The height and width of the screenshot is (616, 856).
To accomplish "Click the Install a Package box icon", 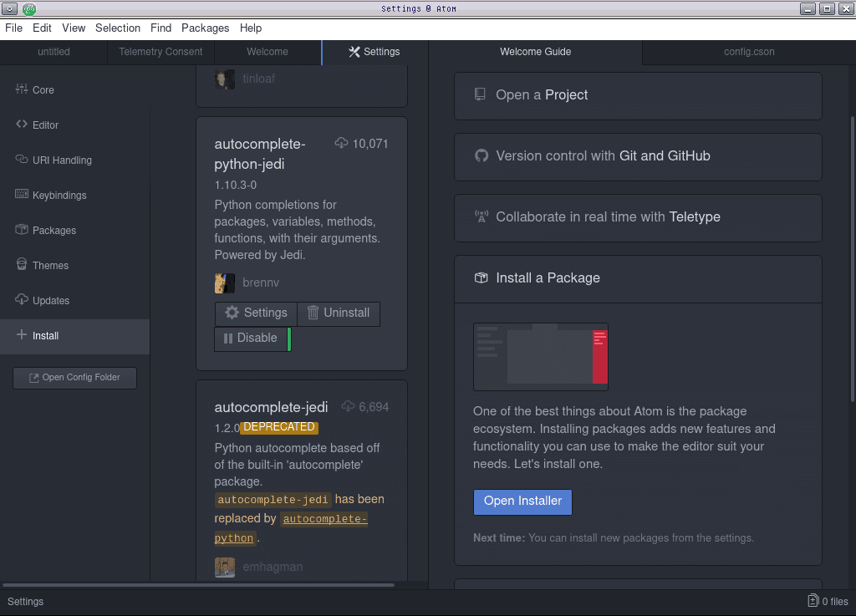I will (481, 277).
